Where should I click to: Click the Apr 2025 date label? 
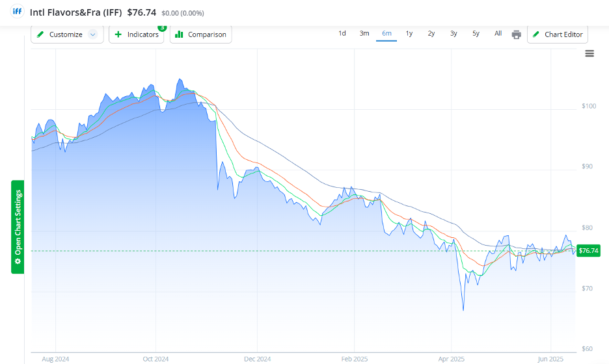(452, 359)
